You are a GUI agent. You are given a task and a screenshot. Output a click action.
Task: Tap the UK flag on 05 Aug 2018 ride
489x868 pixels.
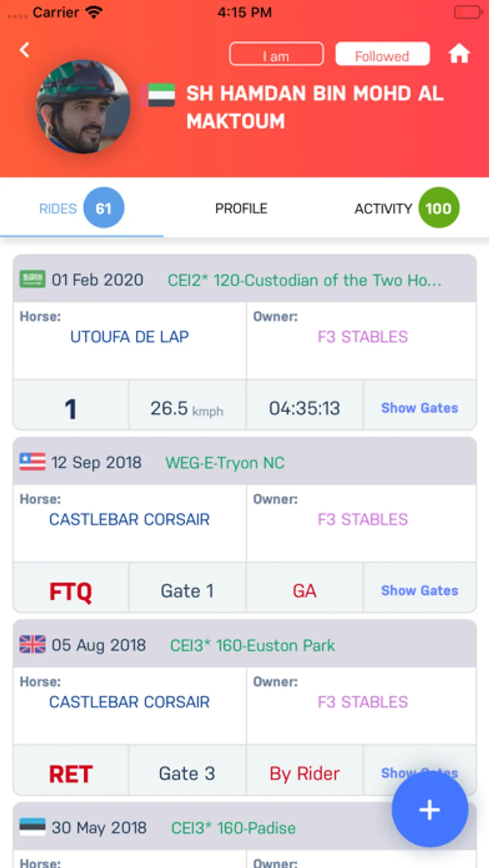click(x=33, y=645)
